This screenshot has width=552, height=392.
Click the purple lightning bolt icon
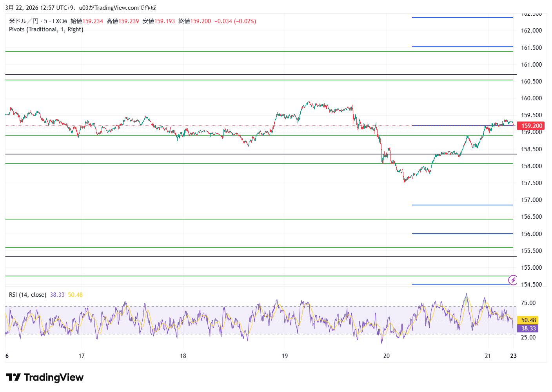click(x=513, y=280)
